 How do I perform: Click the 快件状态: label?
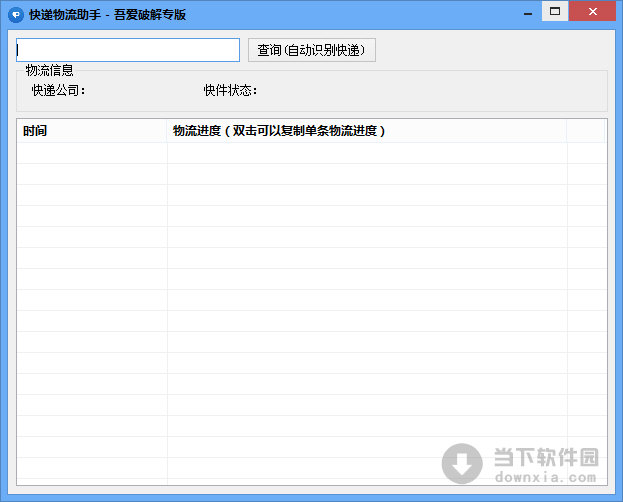click(x=230, y=90)
